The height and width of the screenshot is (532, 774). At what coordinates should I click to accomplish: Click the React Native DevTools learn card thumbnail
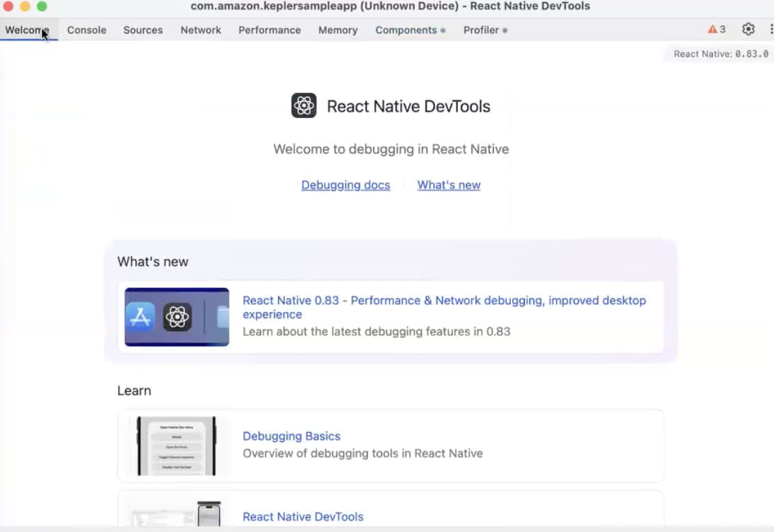176,513
